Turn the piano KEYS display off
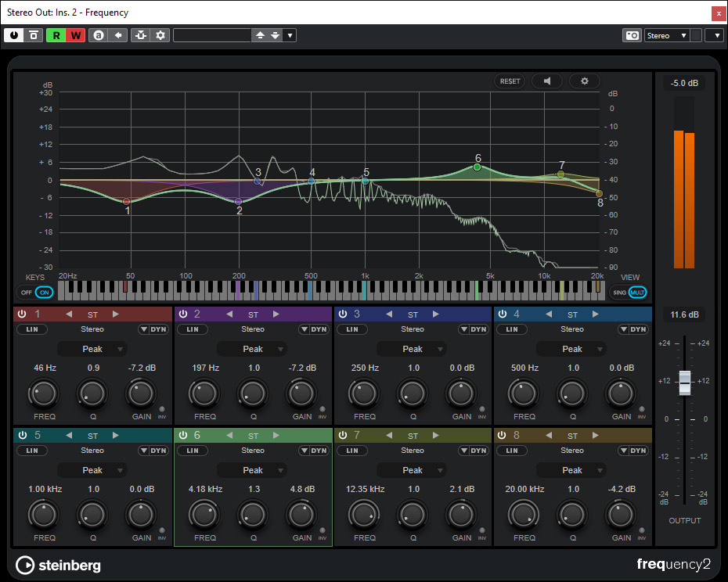 (x=27, y=292)
